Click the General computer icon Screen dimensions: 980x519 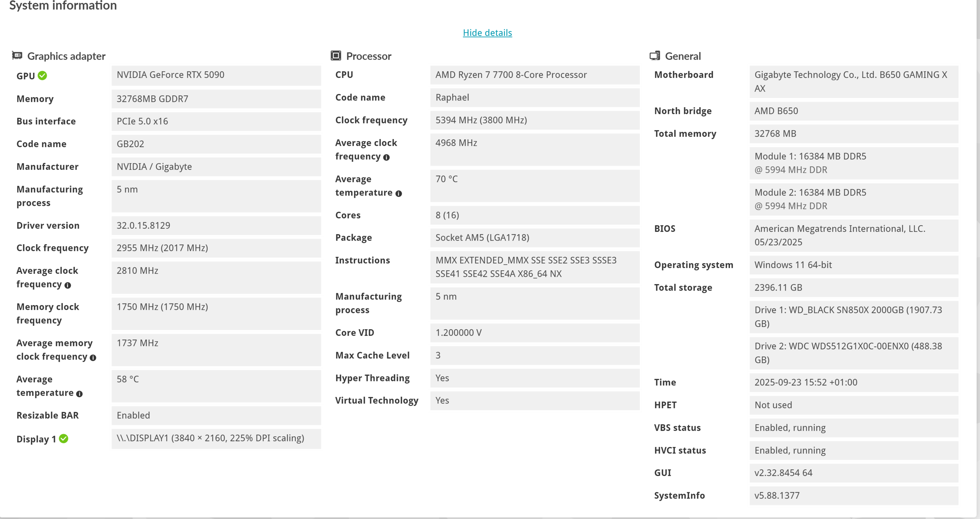tap(655, 55)
